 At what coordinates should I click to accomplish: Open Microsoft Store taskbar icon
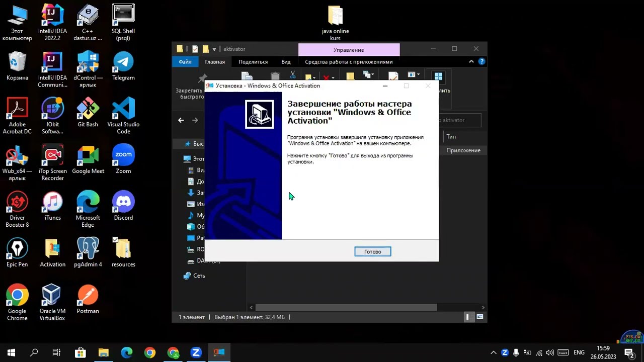pos(80,352)
